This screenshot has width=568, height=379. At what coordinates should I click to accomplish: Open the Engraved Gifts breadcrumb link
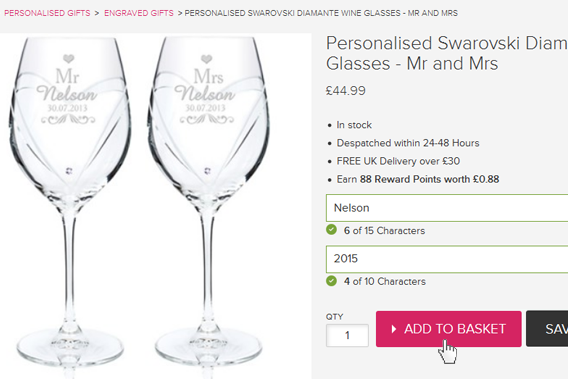coord(139,13)
